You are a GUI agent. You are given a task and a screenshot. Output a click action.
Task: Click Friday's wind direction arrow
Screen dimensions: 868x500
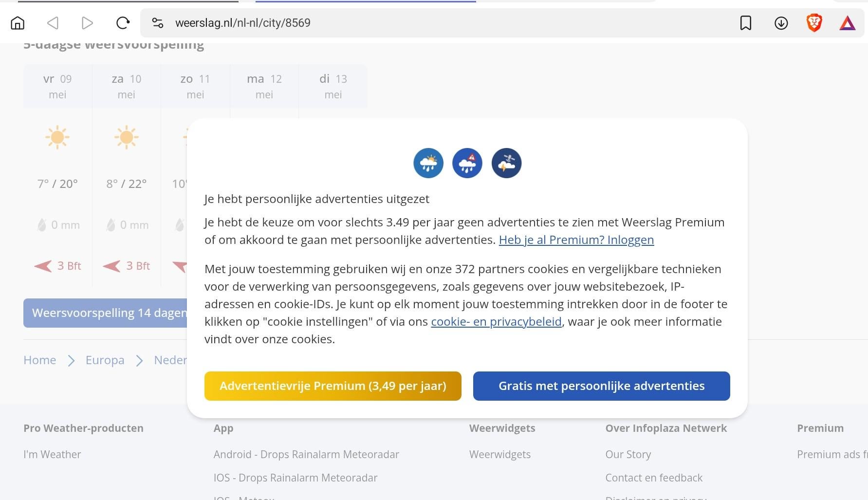(x=43, y=266)
